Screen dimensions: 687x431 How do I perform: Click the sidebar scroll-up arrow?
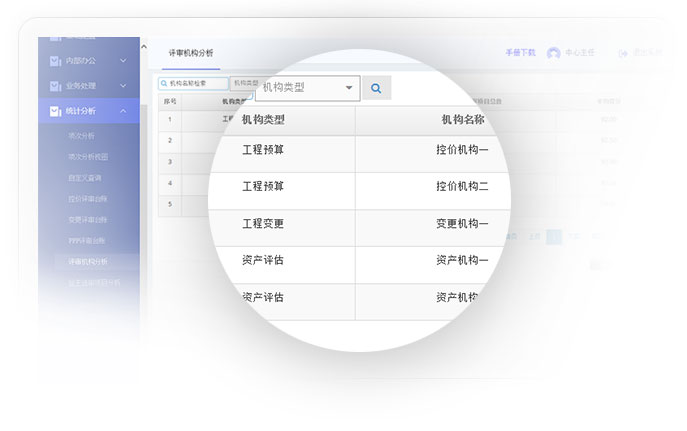pos(144,46)
